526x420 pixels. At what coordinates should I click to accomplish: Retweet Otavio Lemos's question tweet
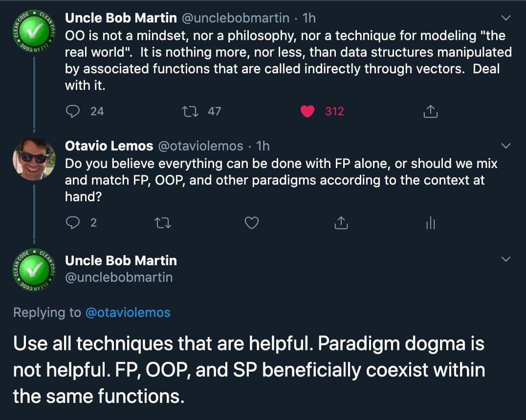(163, 223)
